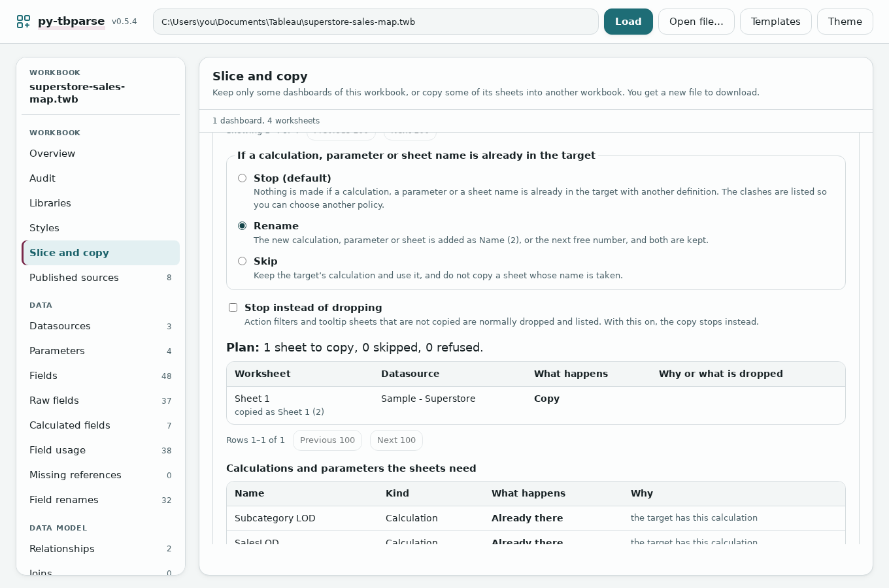Open Field usage in sidebar
The height and width of the screenshot is (588, 889).
click(x=101, y=450)
